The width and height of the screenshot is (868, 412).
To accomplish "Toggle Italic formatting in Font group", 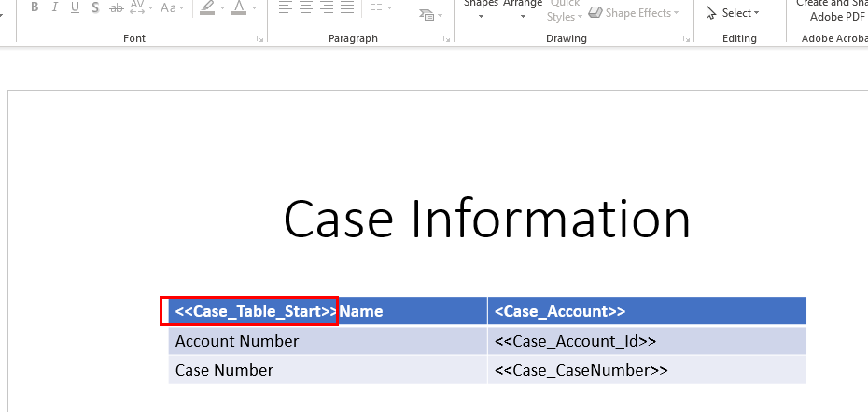I will point(55,7).
